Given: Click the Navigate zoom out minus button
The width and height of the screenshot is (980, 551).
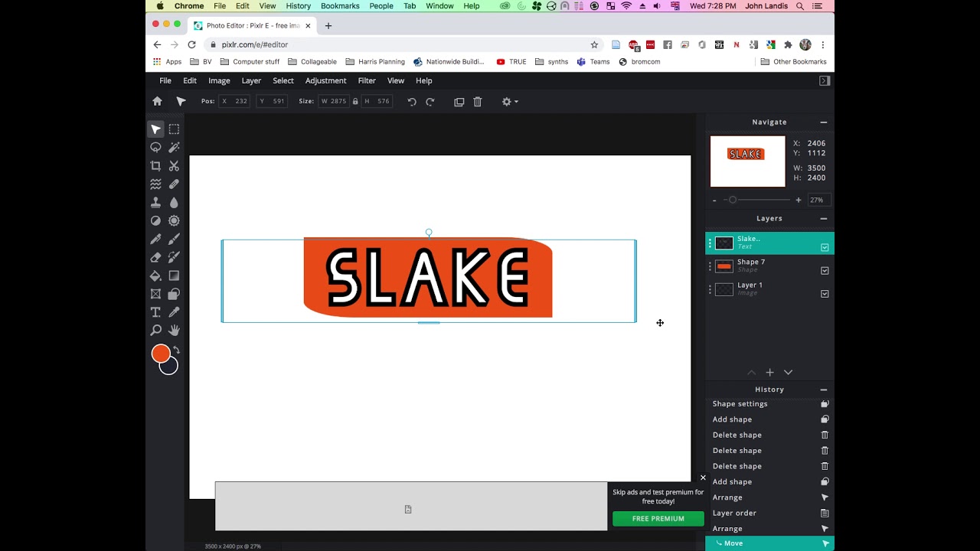Looking at the screenshot, I should click(714, 201).
